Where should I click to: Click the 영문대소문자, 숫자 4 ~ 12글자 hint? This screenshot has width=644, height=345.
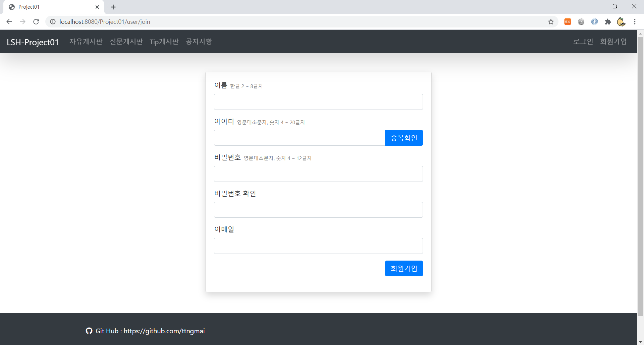(278, 158)
